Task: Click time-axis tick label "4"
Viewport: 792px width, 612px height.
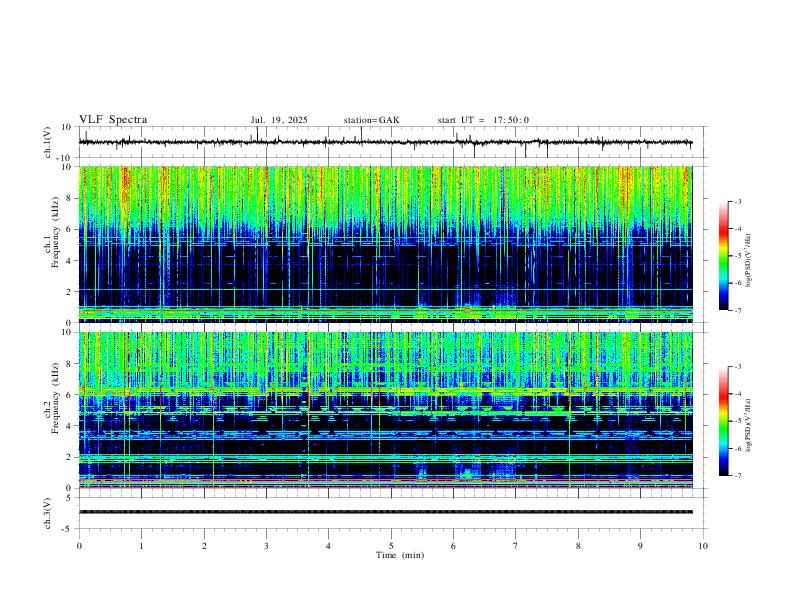Action: click(x=328, y=546)
